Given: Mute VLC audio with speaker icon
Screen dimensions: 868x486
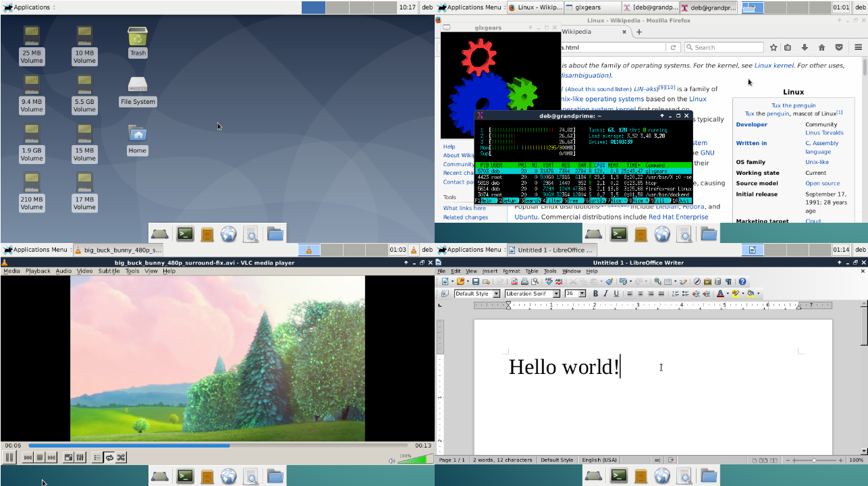Looking at the screenshot, I should 391,460.
